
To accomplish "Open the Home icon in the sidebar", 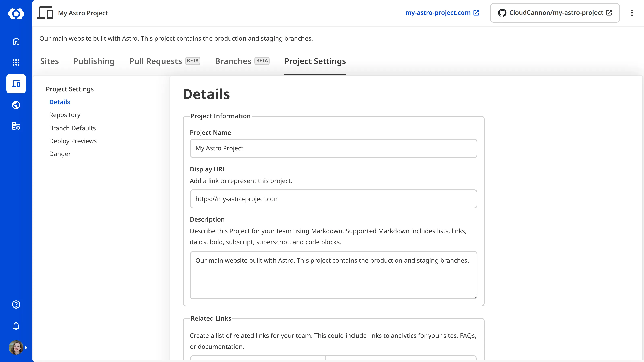I will pos(16,41).
